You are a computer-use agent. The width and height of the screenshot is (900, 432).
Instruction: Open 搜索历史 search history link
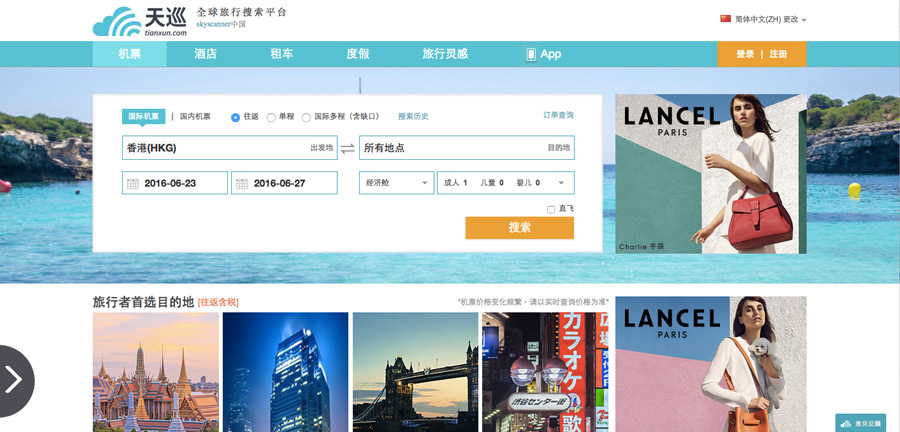[x=413, y=116]
